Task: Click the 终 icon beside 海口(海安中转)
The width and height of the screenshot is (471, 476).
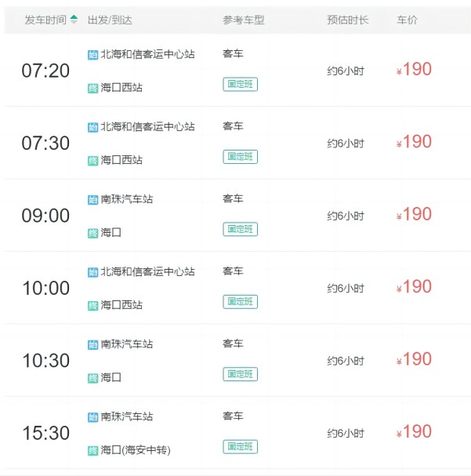Action: [92, 450]
